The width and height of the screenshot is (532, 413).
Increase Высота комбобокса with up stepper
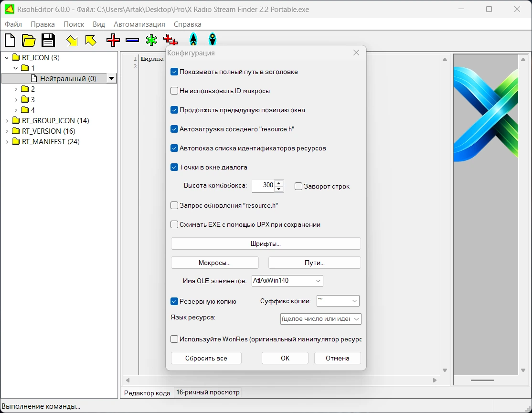(x=278, y=183)
